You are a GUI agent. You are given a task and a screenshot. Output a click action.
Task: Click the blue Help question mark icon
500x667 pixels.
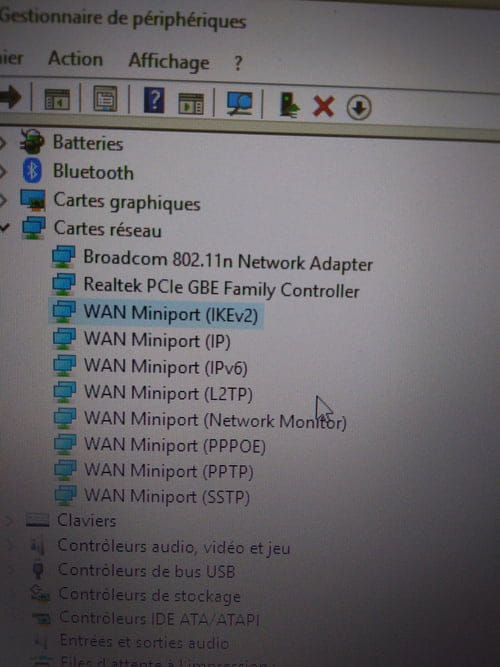[x=154, y=100]
